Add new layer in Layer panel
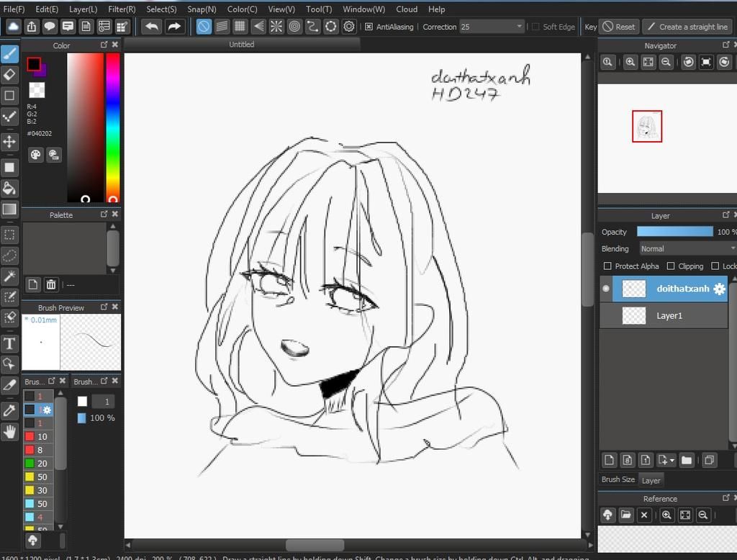Screen dimensions: 737x560 pyautogui.click(x=609, y=460)
